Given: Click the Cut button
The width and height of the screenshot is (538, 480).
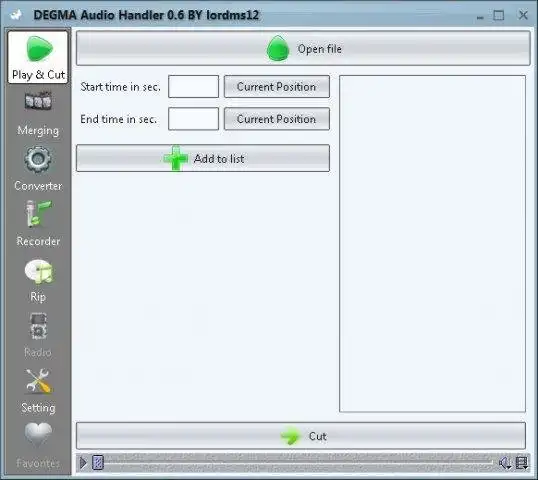Looking at the screenshot, I should 301,436.
